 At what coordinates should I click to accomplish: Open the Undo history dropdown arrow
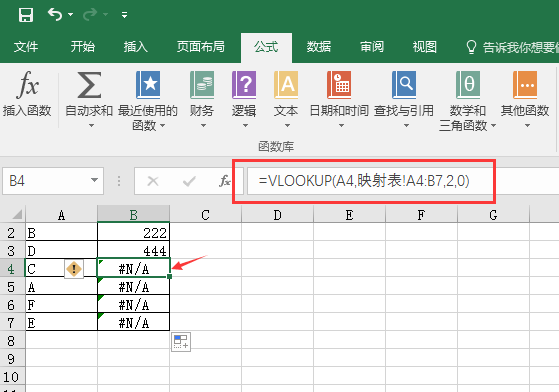(x=71, y=15)
